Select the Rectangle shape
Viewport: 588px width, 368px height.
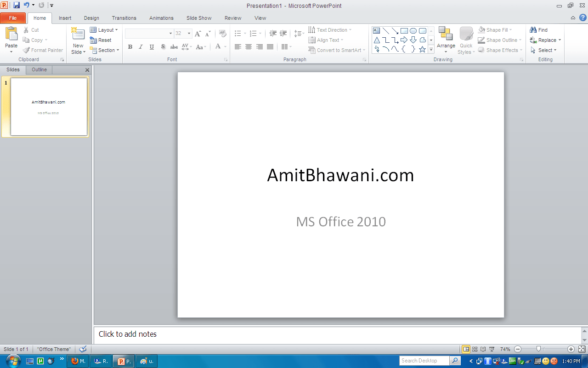click(x=404, y=31)
